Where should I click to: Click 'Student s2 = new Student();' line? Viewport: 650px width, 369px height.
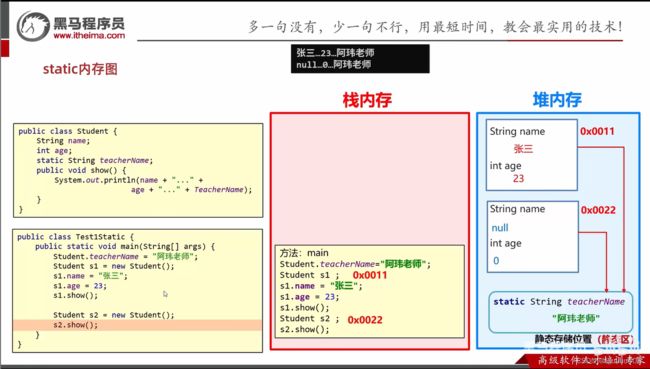[x=114, y=315]
